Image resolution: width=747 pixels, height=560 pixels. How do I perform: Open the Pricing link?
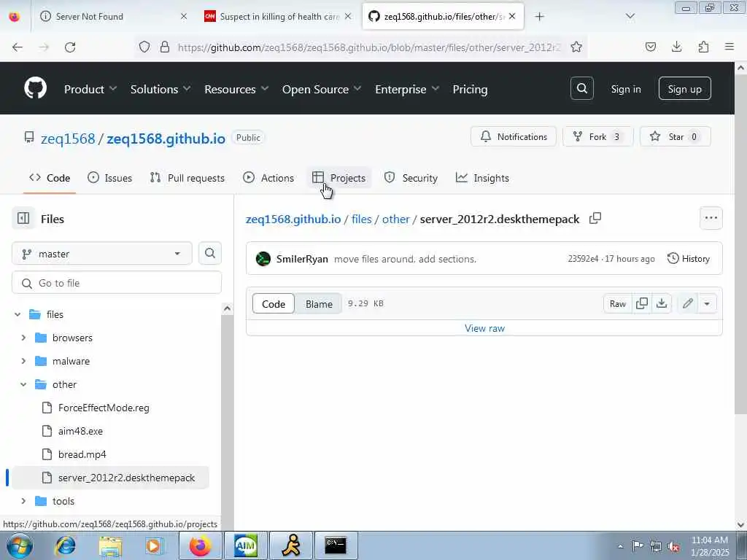click(x=470, y=89)
